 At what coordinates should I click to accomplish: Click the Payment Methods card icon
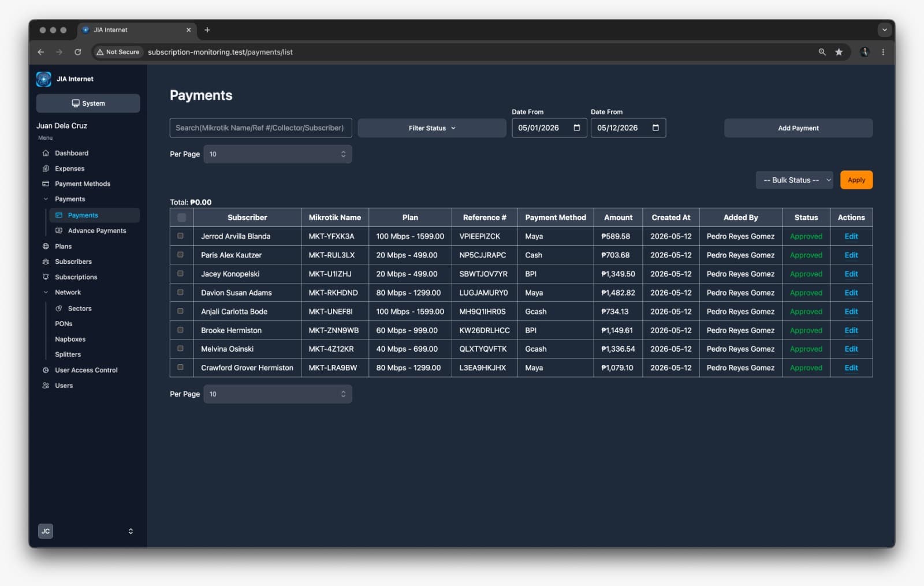click(46, 184)
